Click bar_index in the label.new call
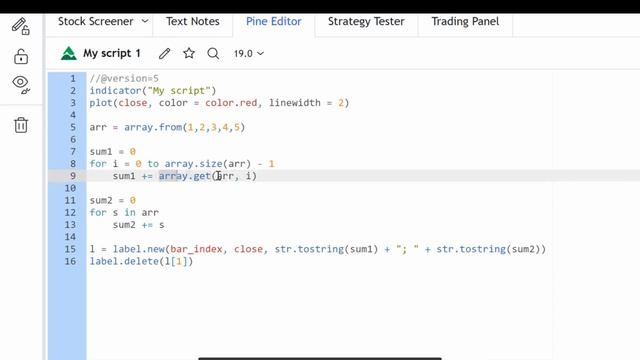This screenshot has height=360, width=640. coord(196,249)
